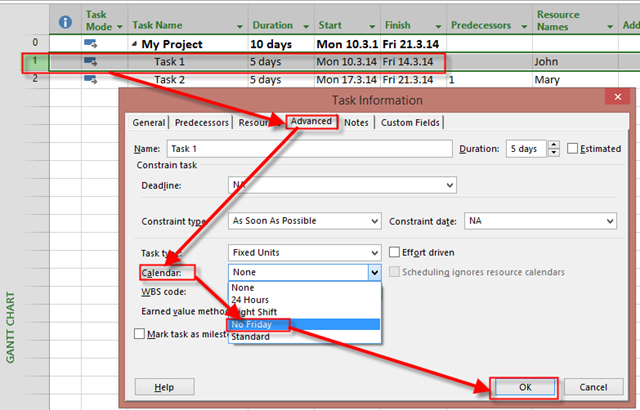
Task: Collapse the My Project summary task
Action: (134, 44)
